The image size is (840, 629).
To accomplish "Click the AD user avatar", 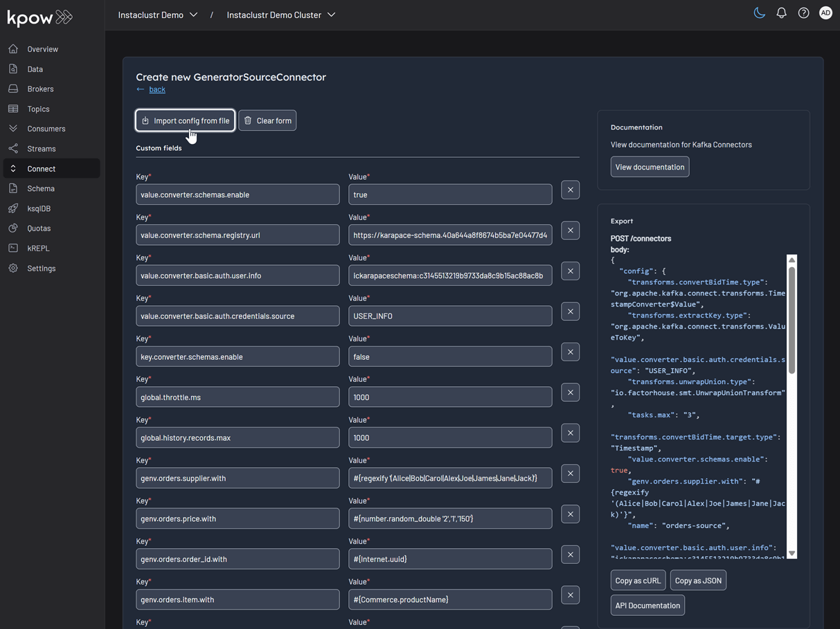I will pyautogui.click(x=825, y=13).
